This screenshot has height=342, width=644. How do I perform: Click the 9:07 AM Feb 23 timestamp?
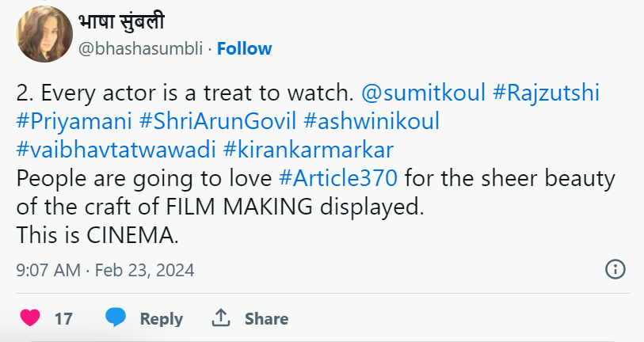point(105,270)
